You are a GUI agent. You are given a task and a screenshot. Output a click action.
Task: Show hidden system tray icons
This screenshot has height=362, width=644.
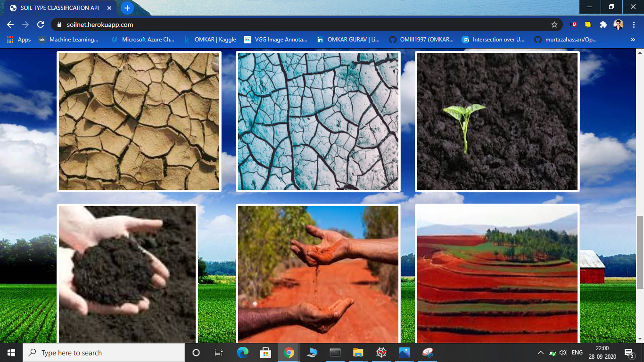pos(540,353)
